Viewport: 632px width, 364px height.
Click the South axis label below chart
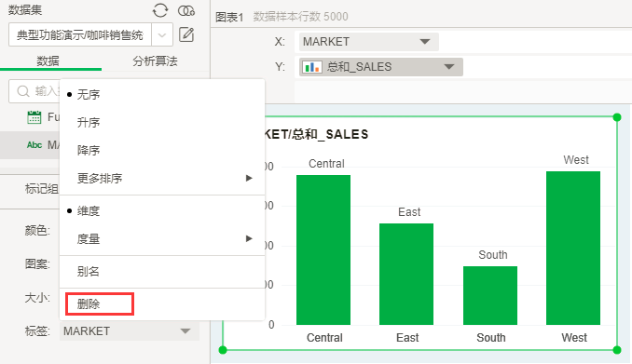pos(491,337)
